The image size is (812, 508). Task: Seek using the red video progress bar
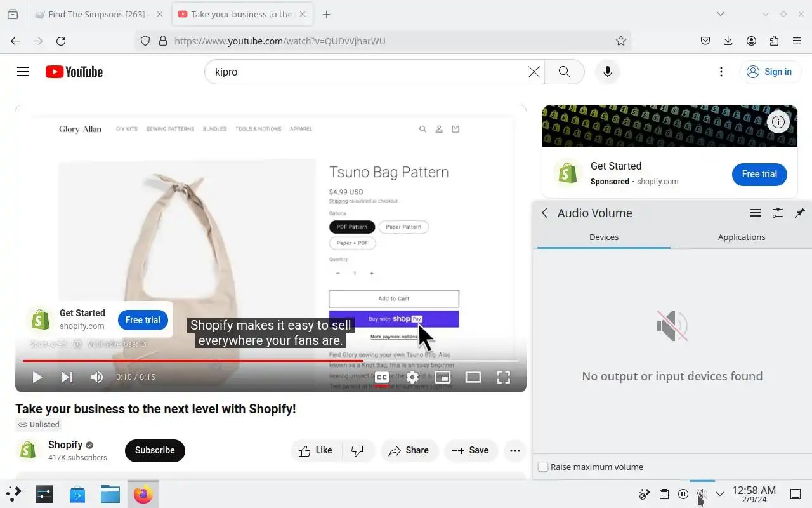[x=270, y=361]
